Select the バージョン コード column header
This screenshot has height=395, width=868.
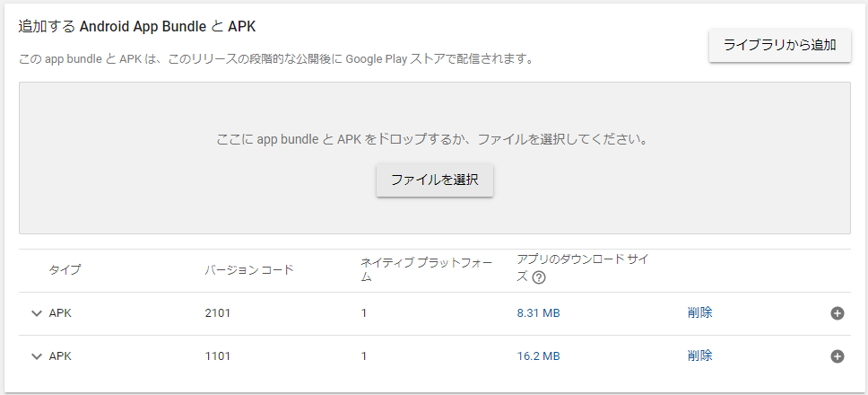click(x=248, y=269)
